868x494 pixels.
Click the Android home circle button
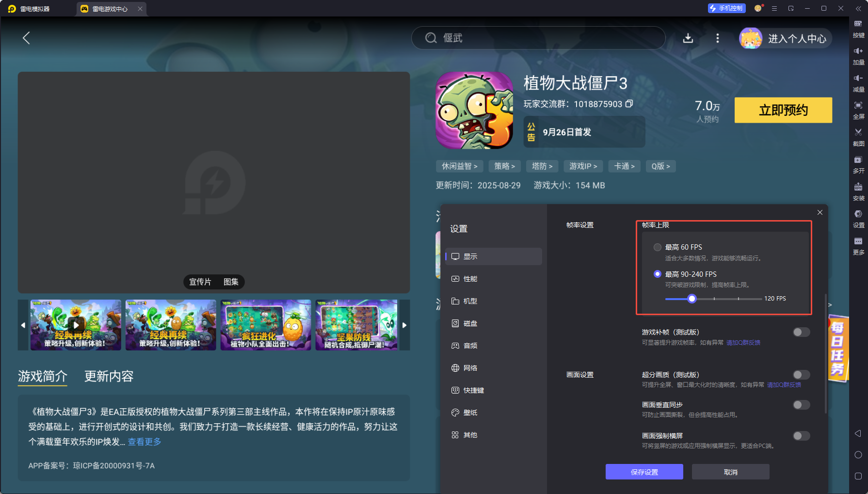[x=858, y=455]
